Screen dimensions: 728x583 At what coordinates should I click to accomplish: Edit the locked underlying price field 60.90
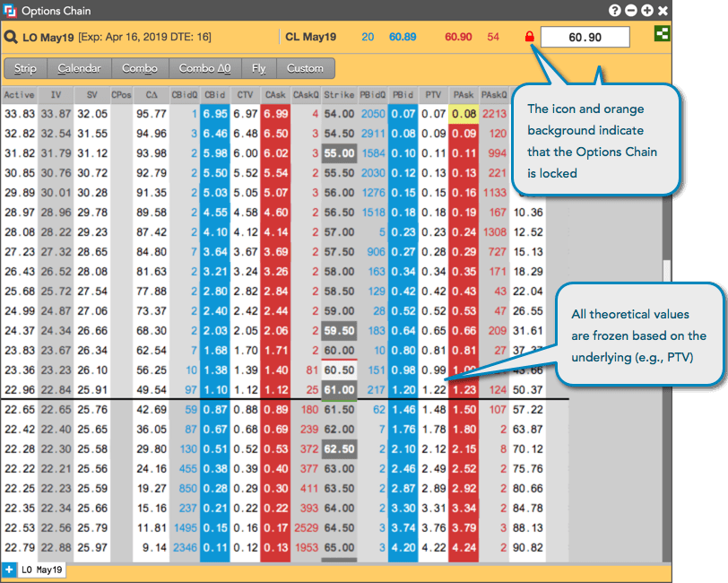[585, 37]
